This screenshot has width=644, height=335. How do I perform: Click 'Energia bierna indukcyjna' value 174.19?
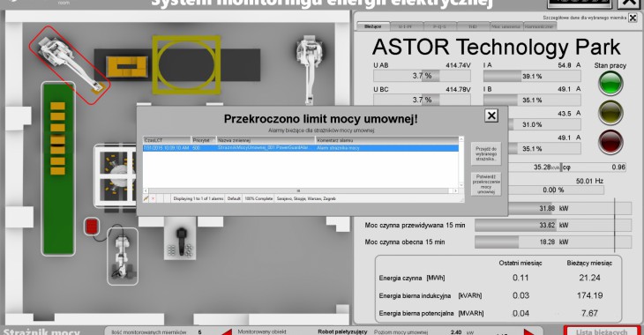589,295
